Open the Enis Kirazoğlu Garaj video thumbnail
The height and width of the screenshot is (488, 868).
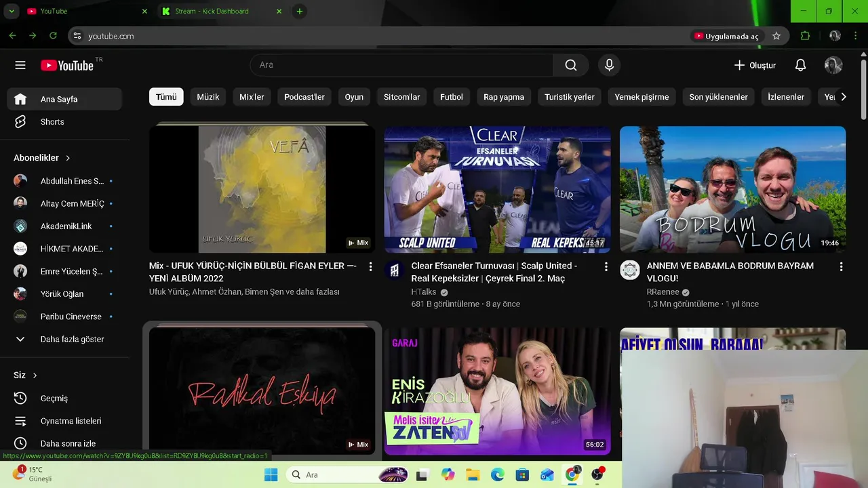coord(497,391)
